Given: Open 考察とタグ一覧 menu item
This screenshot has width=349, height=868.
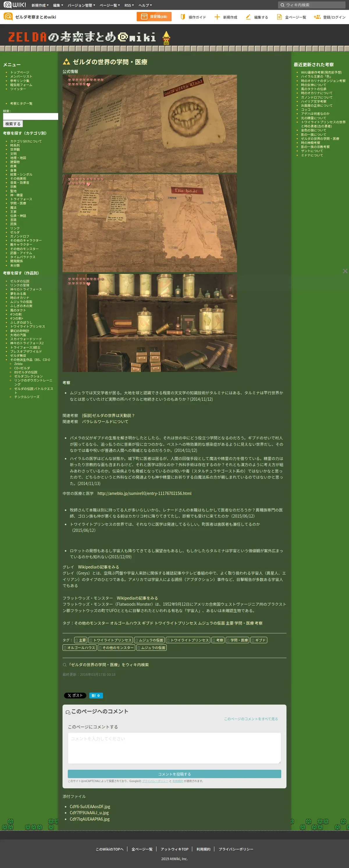Looking at the screenshot, I should coord(21,104).
